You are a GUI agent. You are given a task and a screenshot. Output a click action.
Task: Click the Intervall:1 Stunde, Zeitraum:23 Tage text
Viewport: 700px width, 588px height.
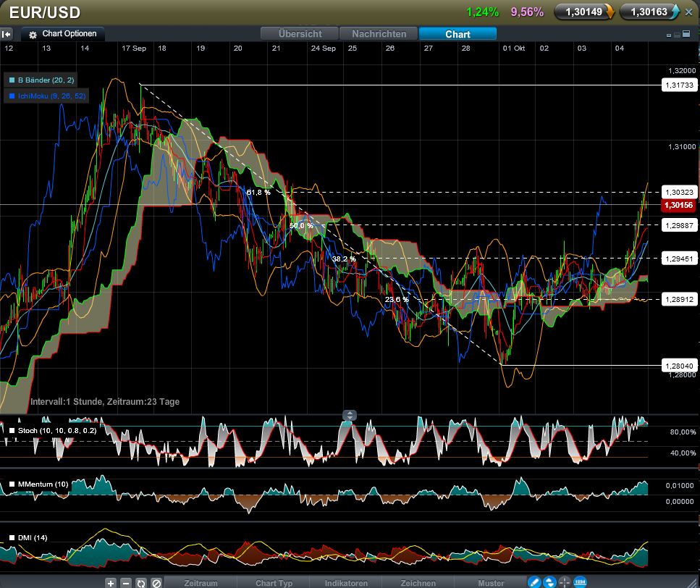coord(105,401)
